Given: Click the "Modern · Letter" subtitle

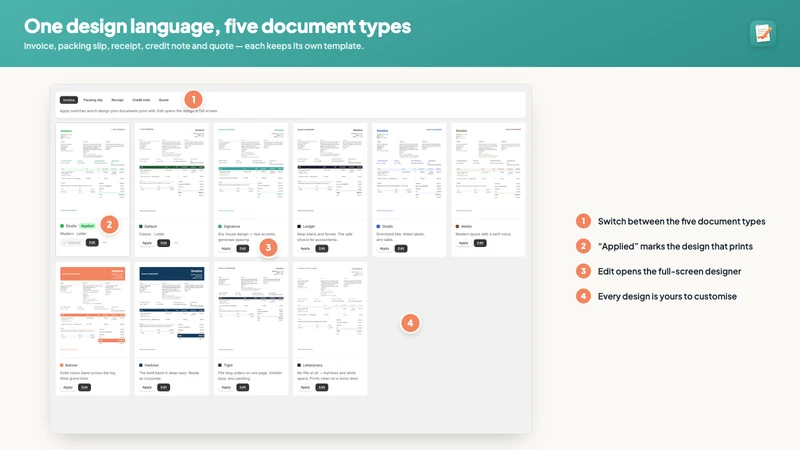Looking at the screenshot, I should (73, 234).
